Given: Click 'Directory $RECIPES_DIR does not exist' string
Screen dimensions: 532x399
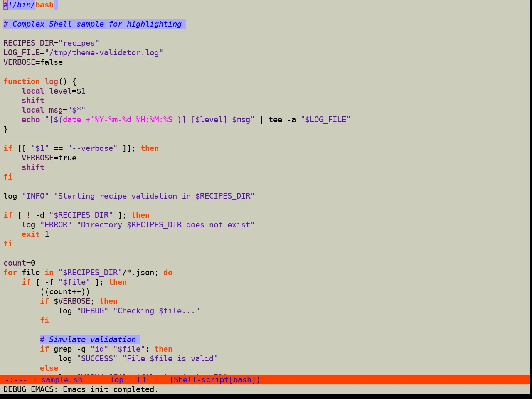Looking at the screenshot, I should click(x=166, y=225).
